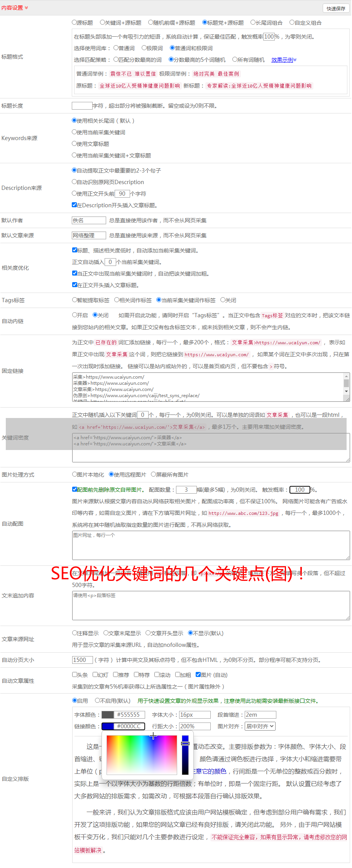Click the 使用正文开头前 90 characters field

[122, 194]
